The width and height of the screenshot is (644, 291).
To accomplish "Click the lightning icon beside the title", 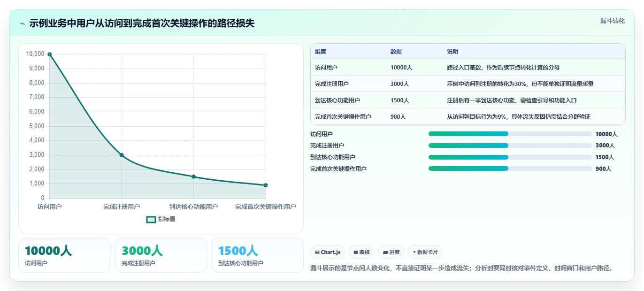I will point(23,23).
